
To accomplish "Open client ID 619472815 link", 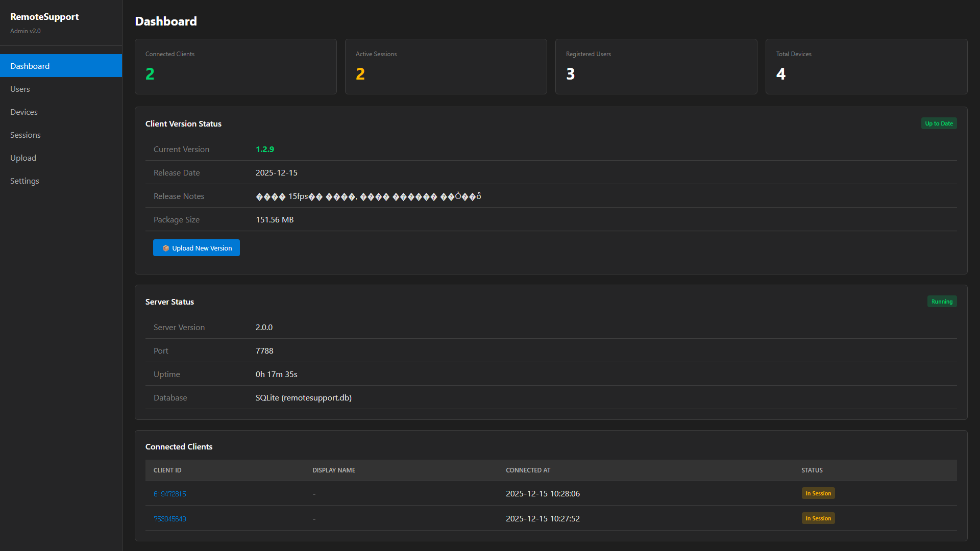I will [x=169, y=494].
